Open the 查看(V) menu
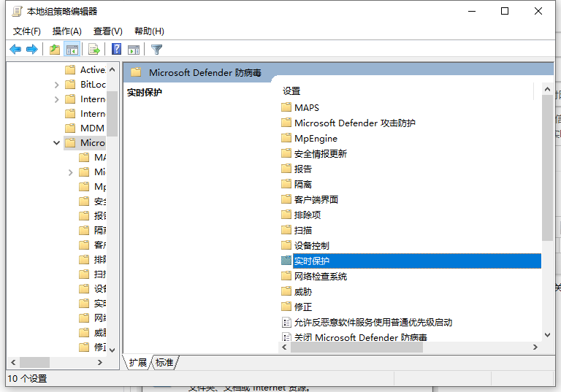 [x=107, y=31]
